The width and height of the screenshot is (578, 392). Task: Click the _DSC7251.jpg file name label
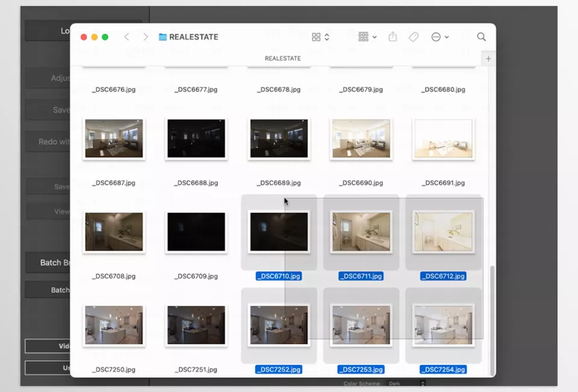pos(196,370)
